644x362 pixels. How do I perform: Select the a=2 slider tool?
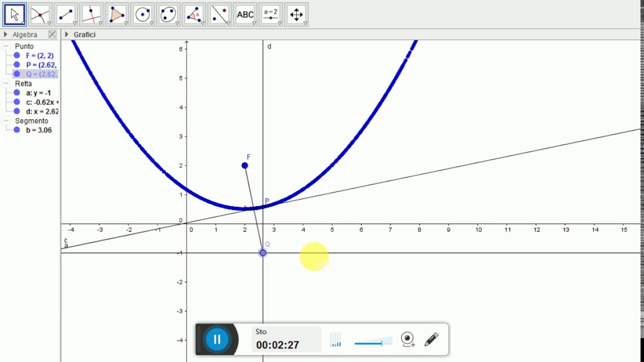click(271, 15)
